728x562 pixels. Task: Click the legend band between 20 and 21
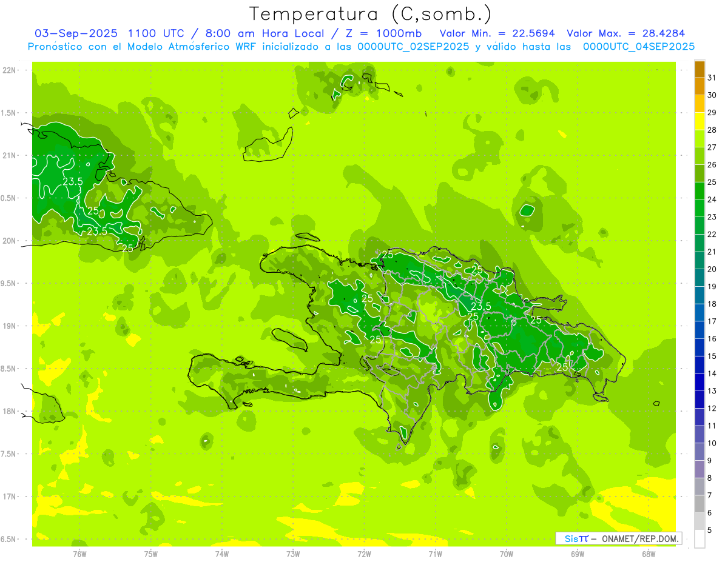699,261
